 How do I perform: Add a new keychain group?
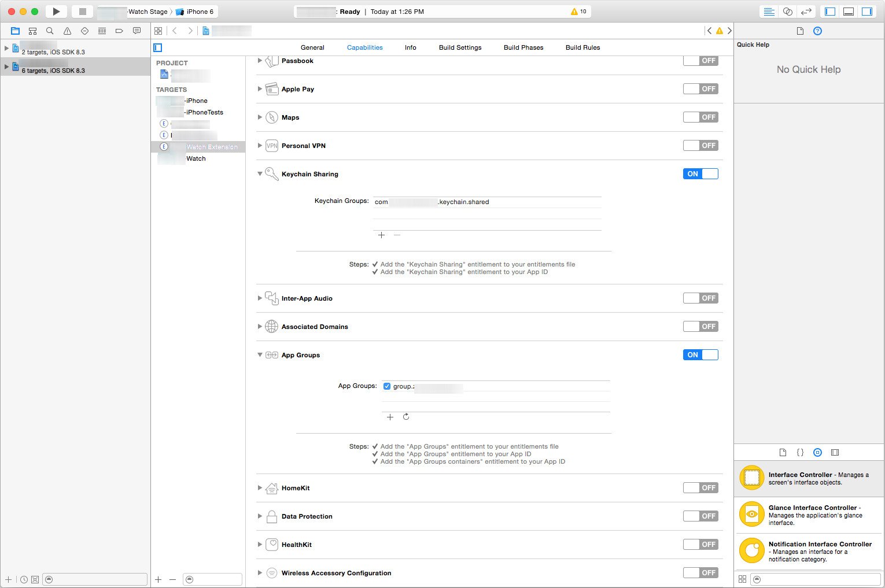pyautogui.click(x=381, y=235)
